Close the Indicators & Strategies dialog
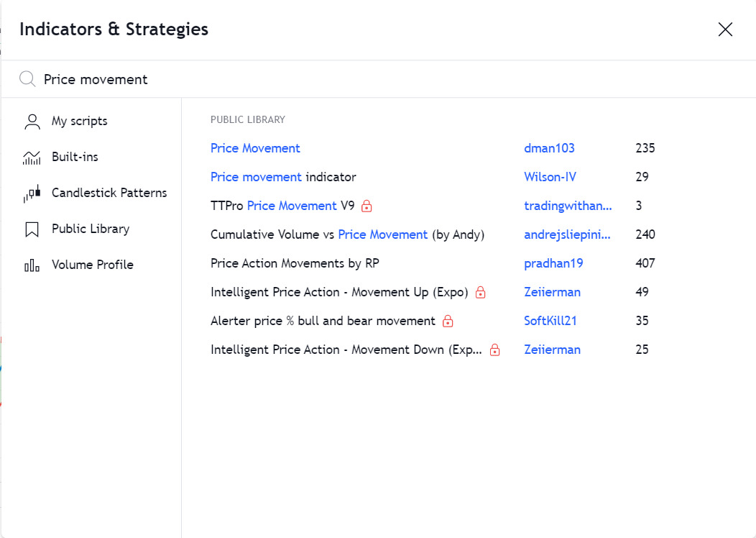 pos(725,29)
